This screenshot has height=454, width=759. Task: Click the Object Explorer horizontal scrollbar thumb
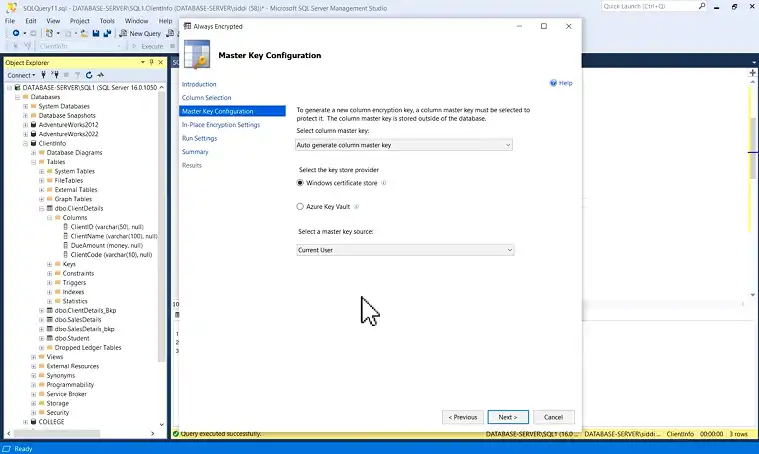[58, 433]
